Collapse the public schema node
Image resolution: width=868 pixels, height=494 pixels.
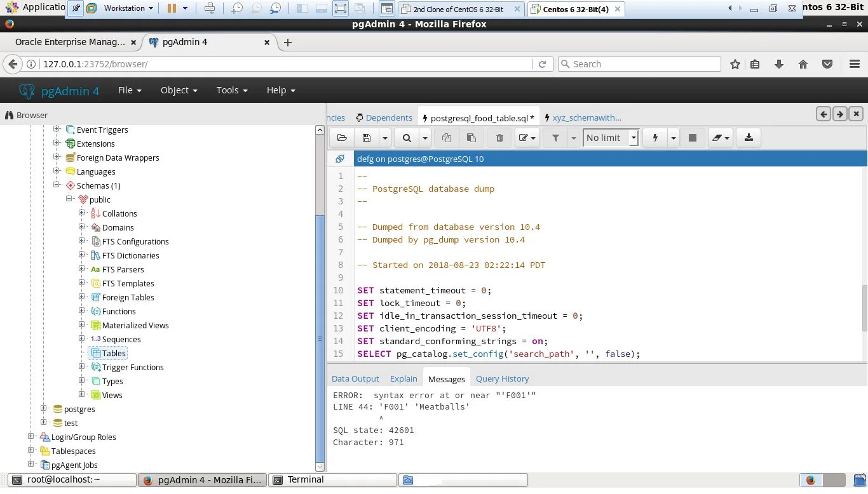[x=69, y=199]
